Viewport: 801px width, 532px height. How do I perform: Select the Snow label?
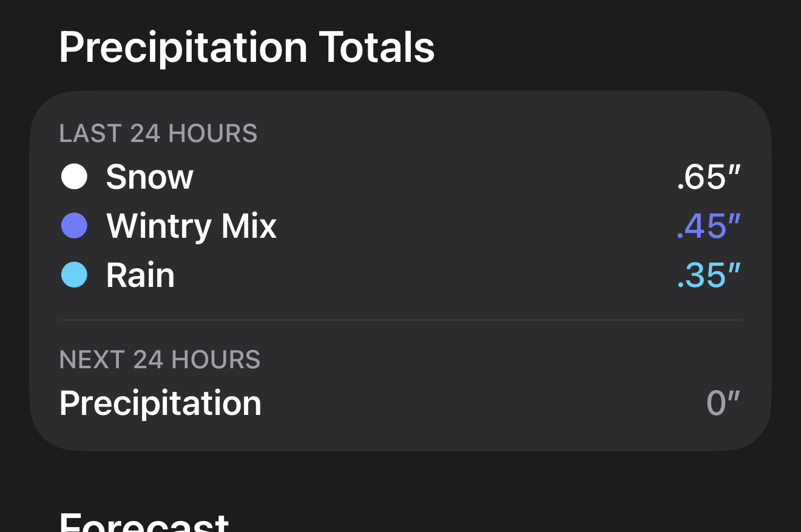(149, 177)
